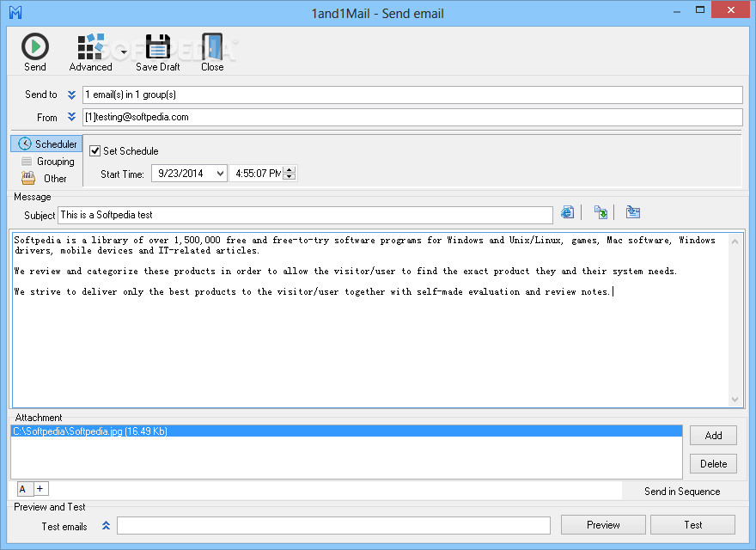756x550 pixels.
Task: Maximize the Send email window
Action: click(700, 9)
